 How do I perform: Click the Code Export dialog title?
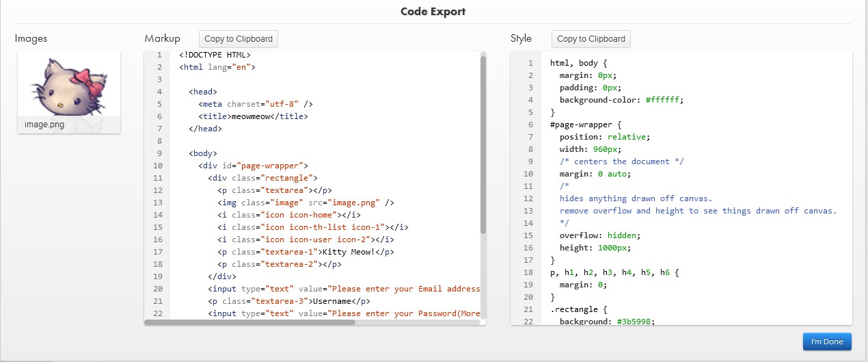click(x=433, y=12)
